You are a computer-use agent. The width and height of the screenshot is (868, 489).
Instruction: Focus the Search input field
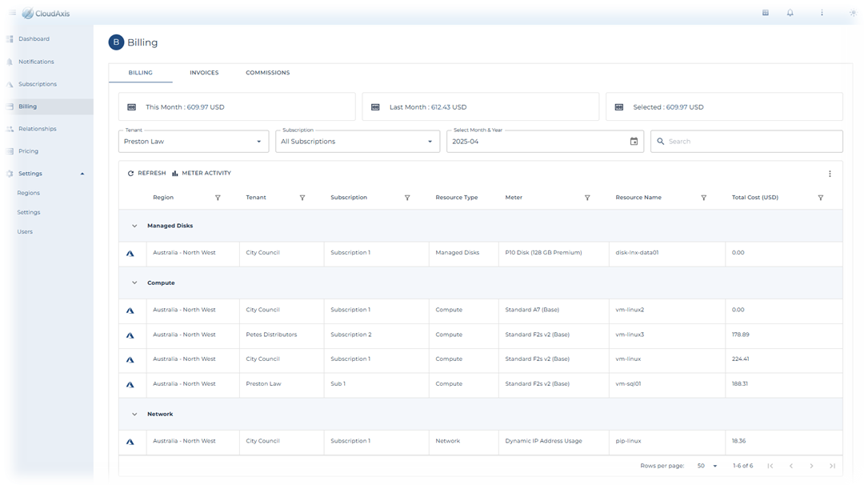point(746,141)
